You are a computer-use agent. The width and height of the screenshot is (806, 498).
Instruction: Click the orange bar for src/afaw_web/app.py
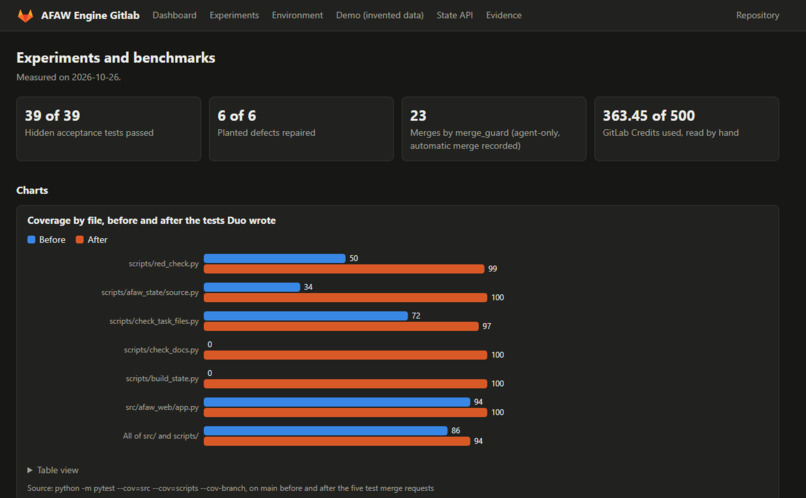pos(345,413)
